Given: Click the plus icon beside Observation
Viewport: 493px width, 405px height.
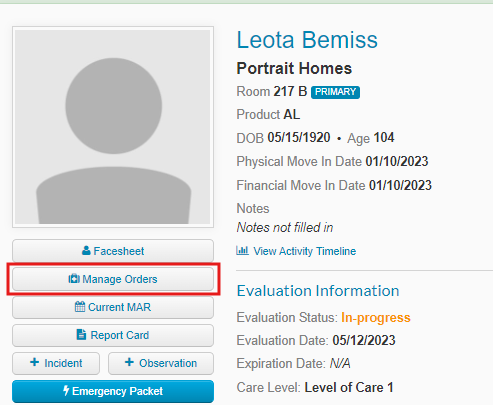Looking at the screenshot, I should point(129,362).
